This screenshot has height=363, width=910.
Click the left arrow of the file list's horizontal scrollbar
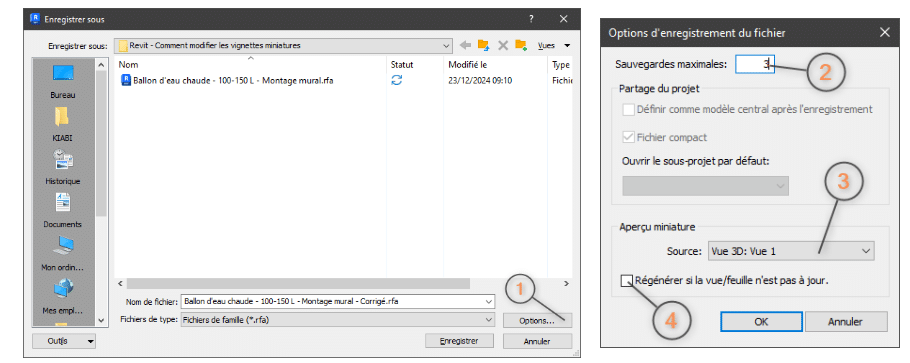pos(121,284)
